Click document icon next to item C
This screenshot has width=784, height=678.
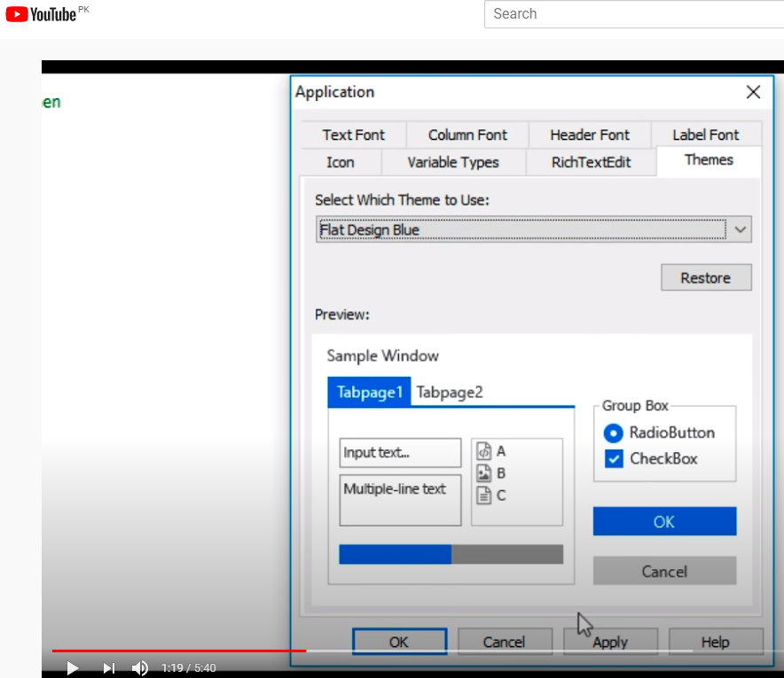[484, 495]
